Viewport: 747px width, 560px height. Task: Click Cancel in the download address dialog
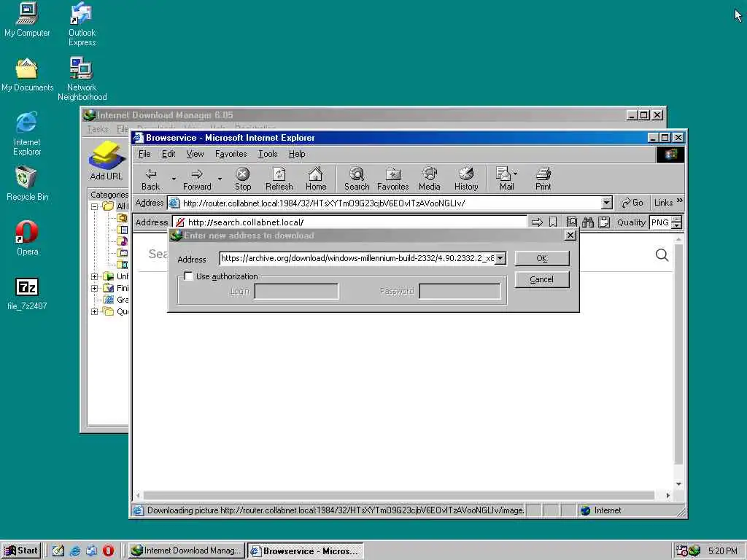pos(542,279)
